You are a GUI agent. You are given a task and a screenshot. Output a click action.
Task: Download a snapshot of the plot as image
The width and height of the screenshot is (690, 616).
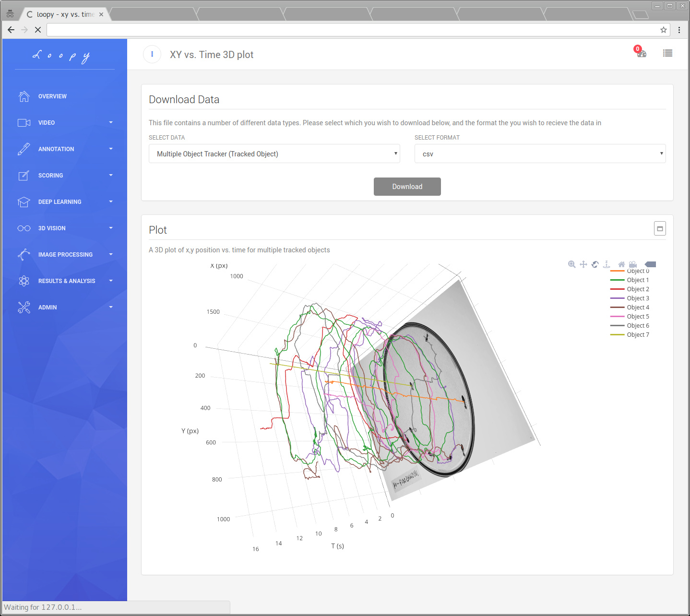click(633, 264)
